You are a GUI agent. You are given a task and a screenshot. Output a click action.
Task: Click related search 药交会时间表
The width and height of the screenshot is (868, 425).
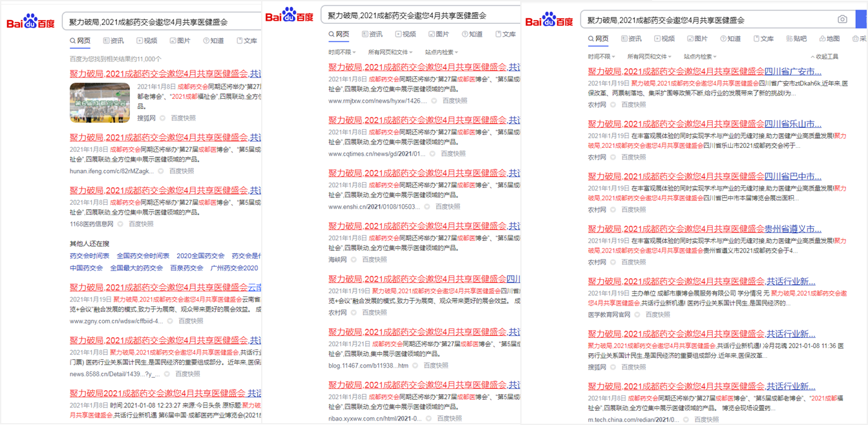pyautogui.click(x=89, y=256)
